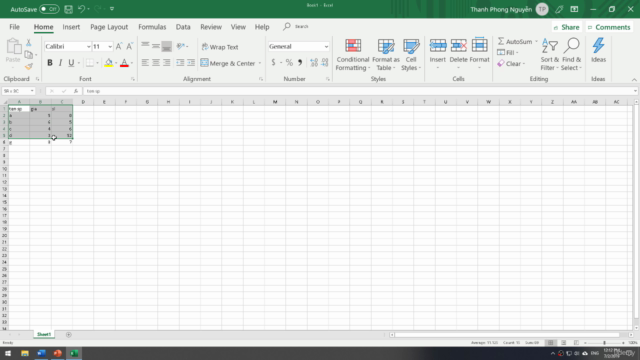Apply the yellow Fill Color
The image size is (640, 360).
point(109,63)
